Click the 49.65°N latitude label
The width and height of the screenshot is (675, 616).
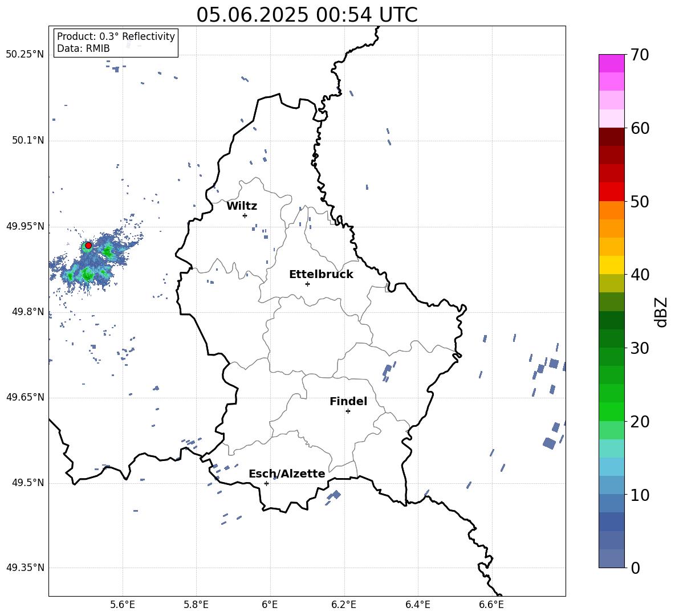click(x=25, y=397)
